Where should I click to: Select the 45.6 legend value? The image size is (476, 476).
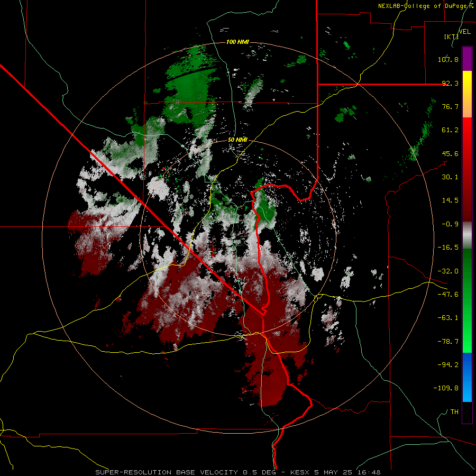450,153
